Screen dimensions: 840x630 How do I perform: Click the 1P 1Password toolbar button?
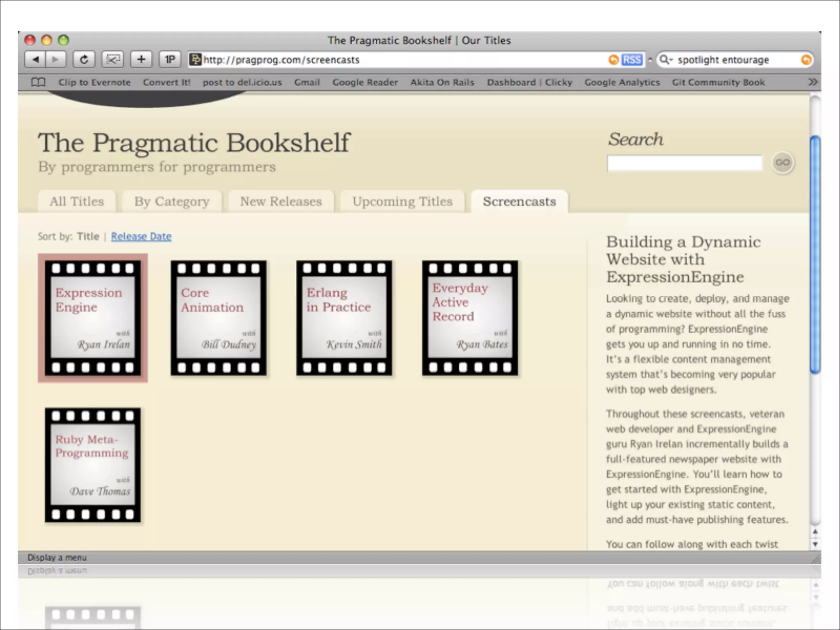click(170, 59)
